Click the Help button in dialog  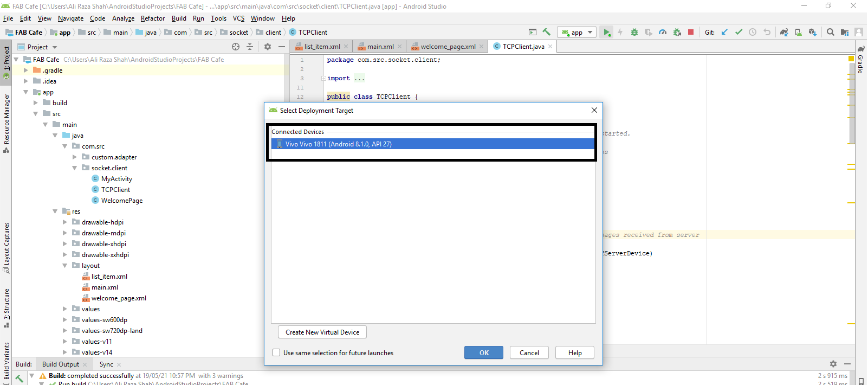[x=575, y=352]
